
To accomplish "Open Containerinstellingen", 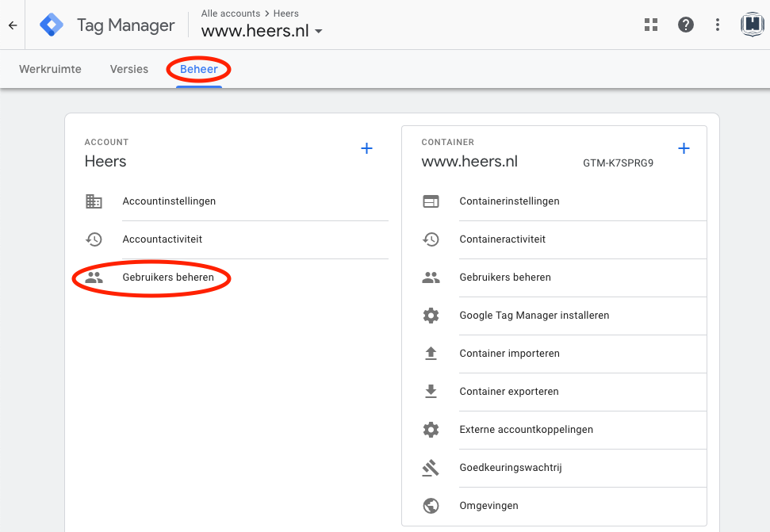I will [x=509, y=201].
